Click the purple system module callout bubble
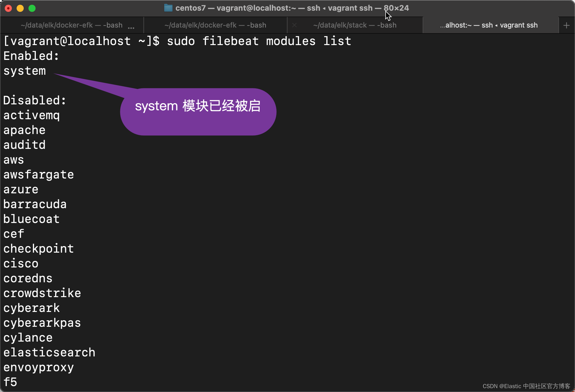Image resolution: width=575 pixels, height=392 pixels. click(198, 112)
